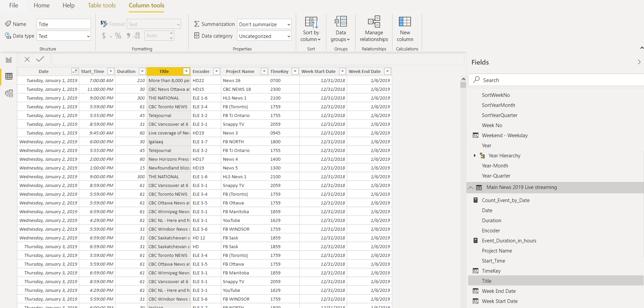
Task: Expand the Year Hierarchy tree item
Action: (474, 155)
